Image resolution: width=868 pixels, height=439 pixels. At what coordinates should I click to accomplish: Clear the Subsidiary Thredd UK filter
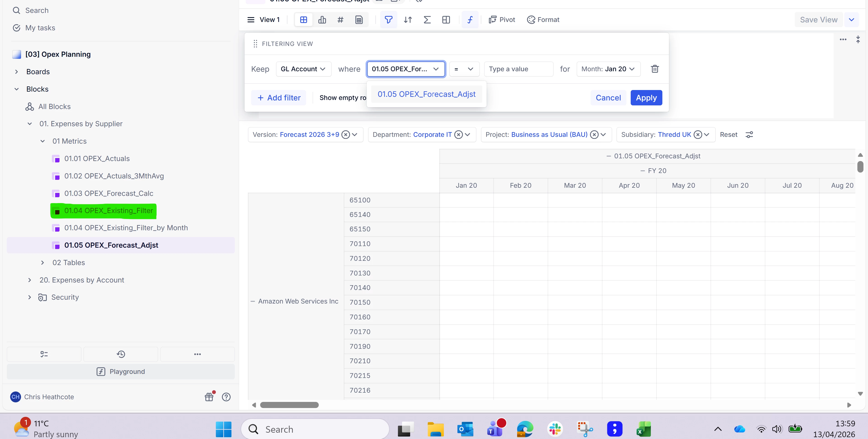pyautogui.click(x=698, y=135)
